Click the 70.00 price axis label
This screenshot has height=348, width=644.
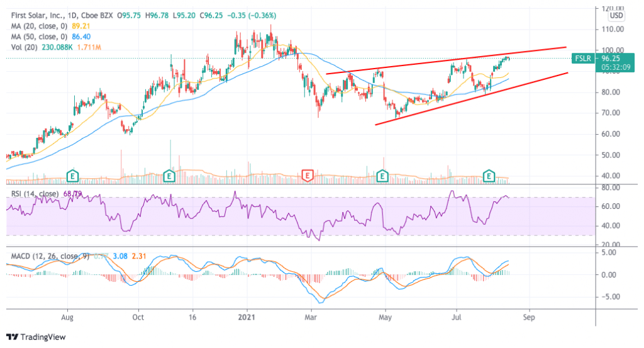pyautogui.click(x=611, y=113)
